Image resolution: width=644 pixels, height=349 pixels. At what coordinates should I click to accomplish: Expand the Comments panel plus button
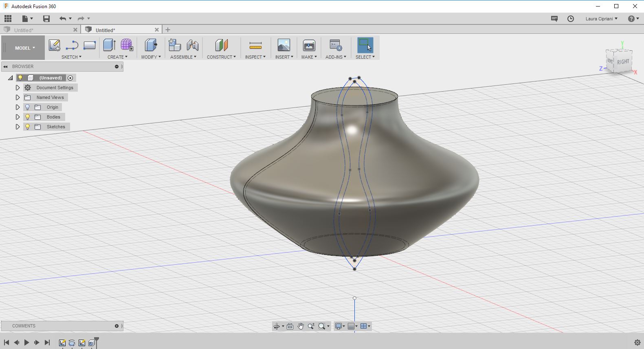click(116, 326)
